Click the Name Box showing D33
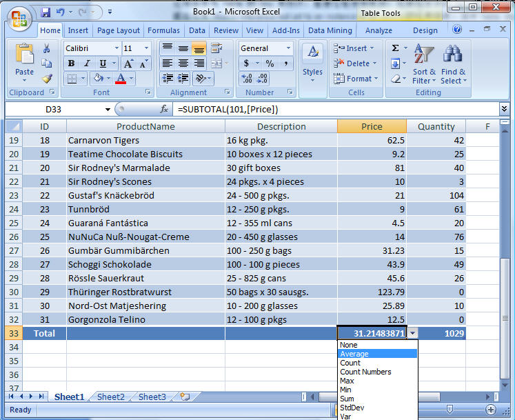 click(x=53, y=110)
